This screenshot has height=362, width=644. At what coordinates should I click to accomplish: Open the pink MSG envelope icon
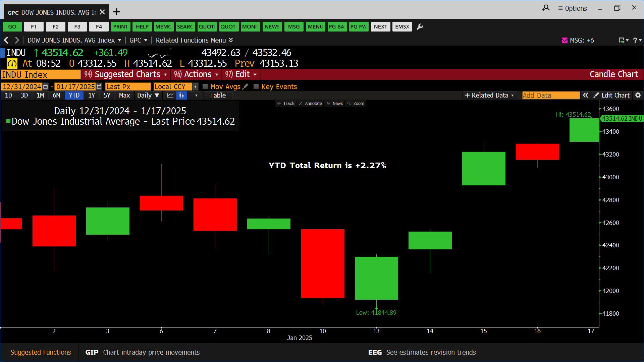(x=565, y=40)
